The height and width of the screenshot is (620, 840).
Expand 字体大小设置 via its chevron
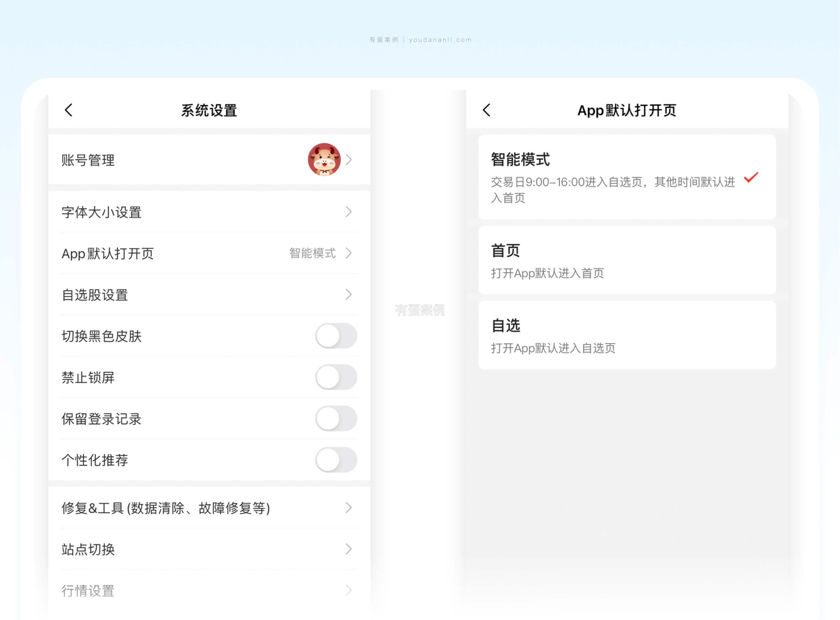(x=349, y=212)
